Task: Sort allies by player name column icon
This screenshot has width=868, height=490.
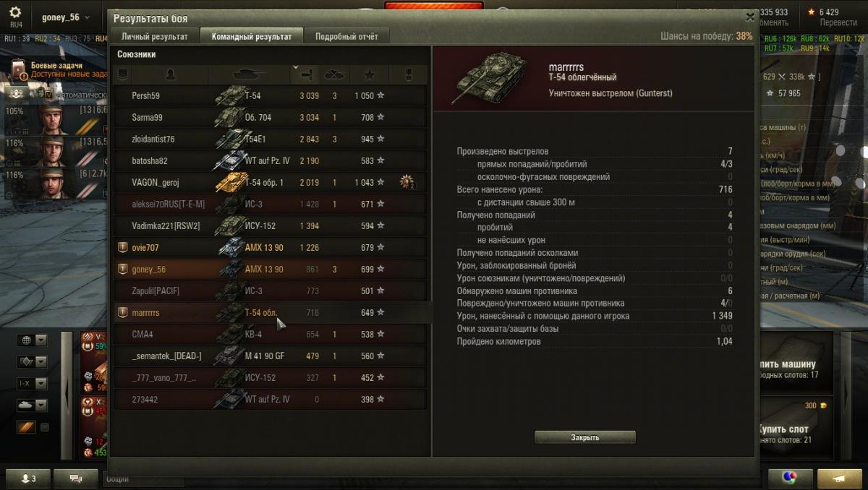Action: tap(171, 74)
